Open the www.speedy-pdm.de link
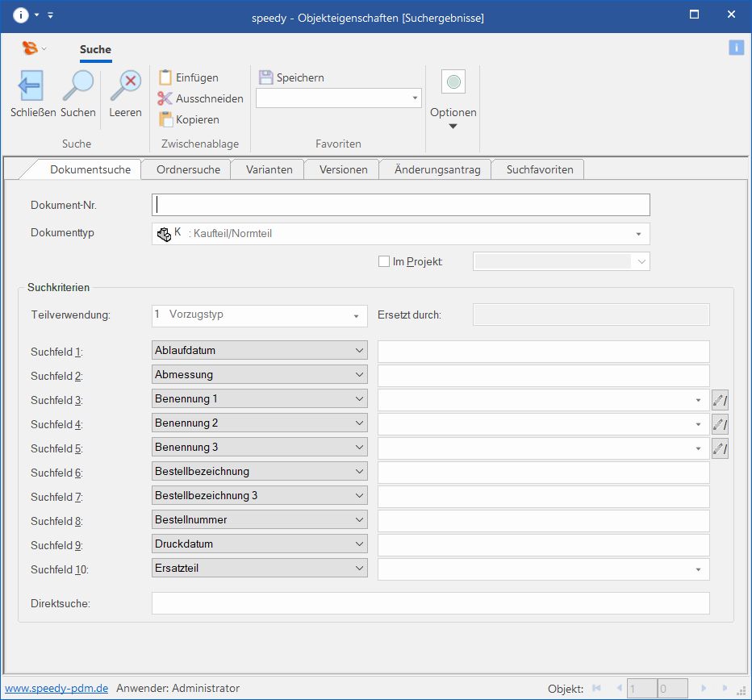The height and width of the screenshot is (700, 752). (56, 688)
